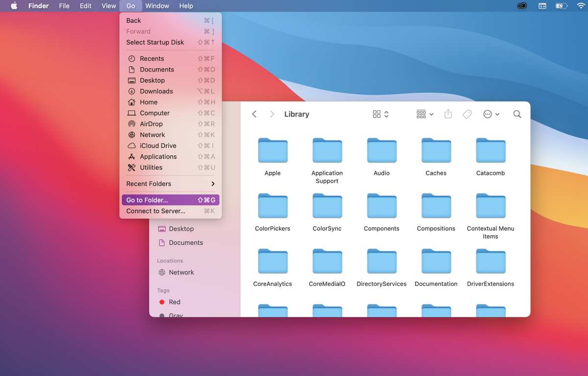588x376 pixels.
Task: Open the Creative Cloud menu bar icon
Action: pos(522,6)
